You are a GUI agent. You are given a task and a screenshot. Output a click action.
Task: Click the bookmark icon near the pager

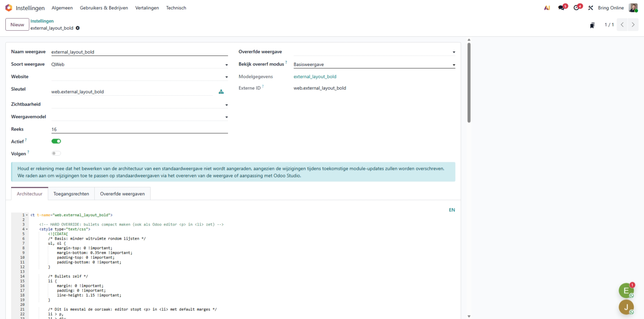(x=592, y=25)
